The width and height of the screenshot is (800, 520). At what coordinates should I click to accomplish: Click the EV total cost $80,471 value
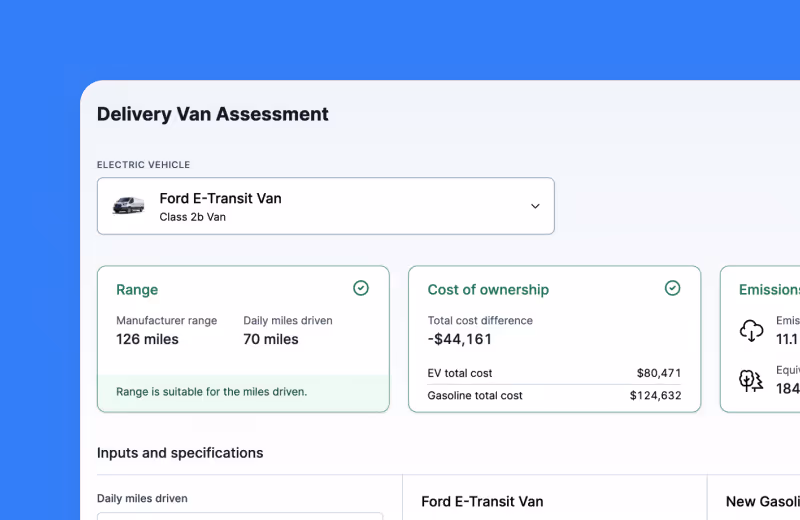[659, 373]
